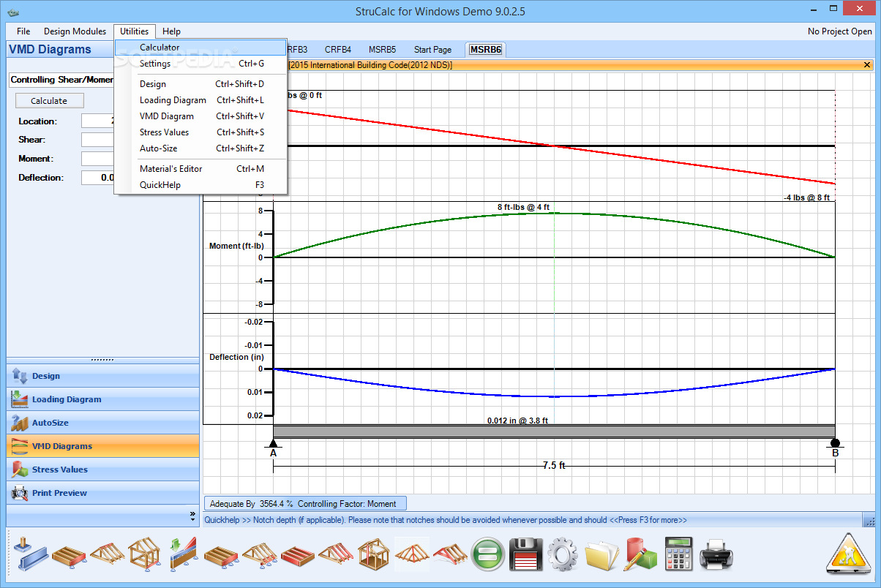Choose the red arched roof beam icon
This screenshot has height=588, width=881.
tap(450, 555)
